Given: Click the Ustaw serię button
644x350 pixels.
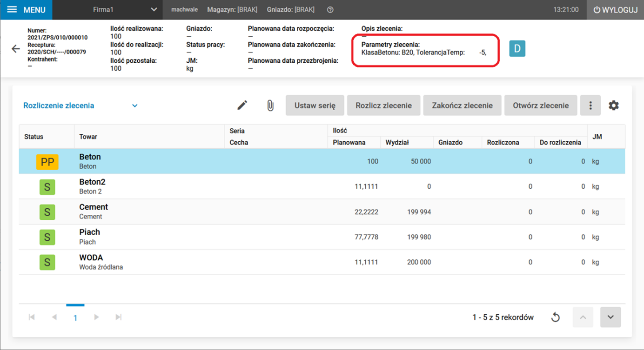Looking at the screenshot, I should [315, 106].
